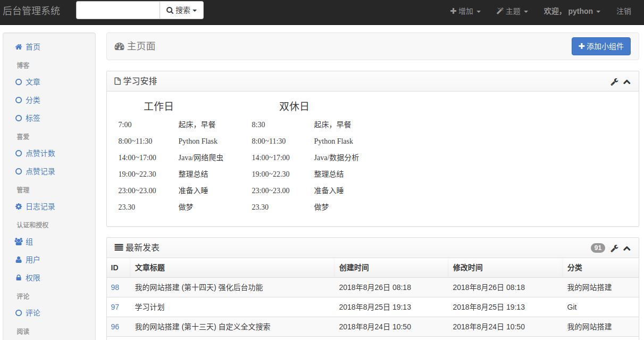
Task: Focus the top search input field
Action: (118, 10)
